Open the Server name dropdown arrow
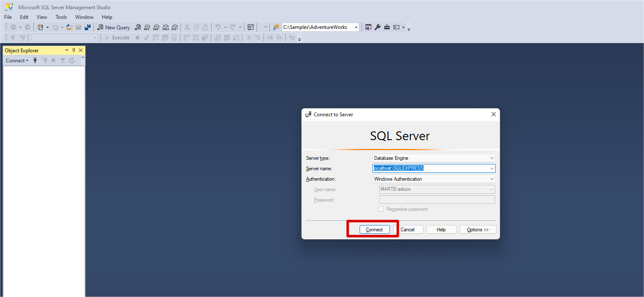The width and height of the screenshot is (644, 297). 492,169
